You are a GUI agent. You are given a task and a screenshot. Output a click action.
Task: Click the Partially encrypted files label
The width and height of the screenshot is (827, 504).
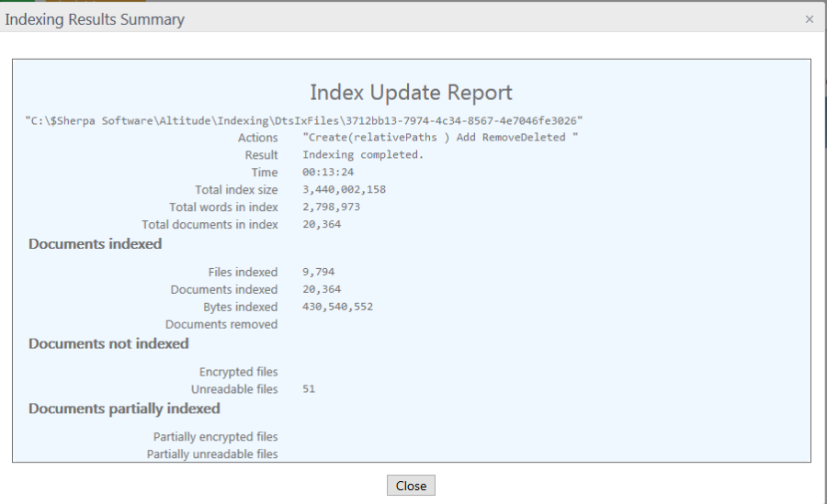pos(215,437)
